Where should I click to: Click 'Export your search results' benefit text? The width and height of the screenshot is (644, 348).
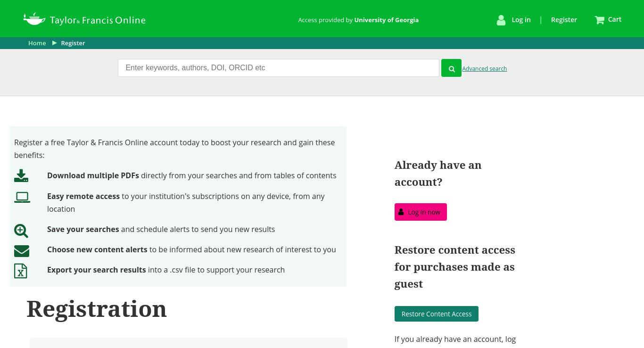(97, 270)
